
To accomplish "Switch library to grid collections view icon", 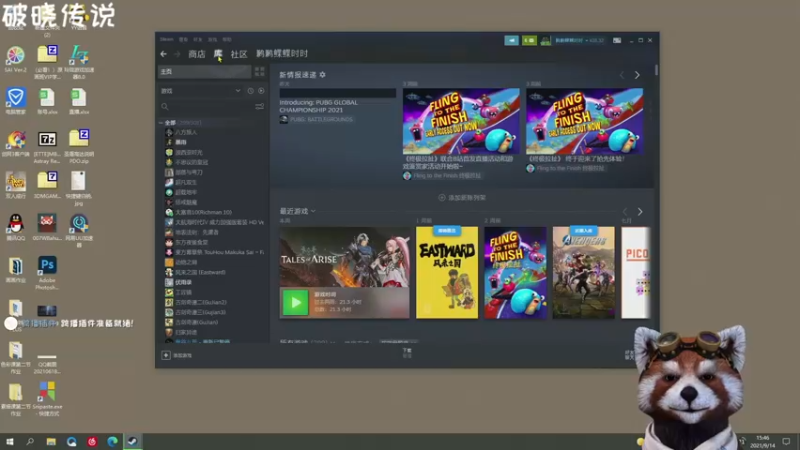I will 260,71.
